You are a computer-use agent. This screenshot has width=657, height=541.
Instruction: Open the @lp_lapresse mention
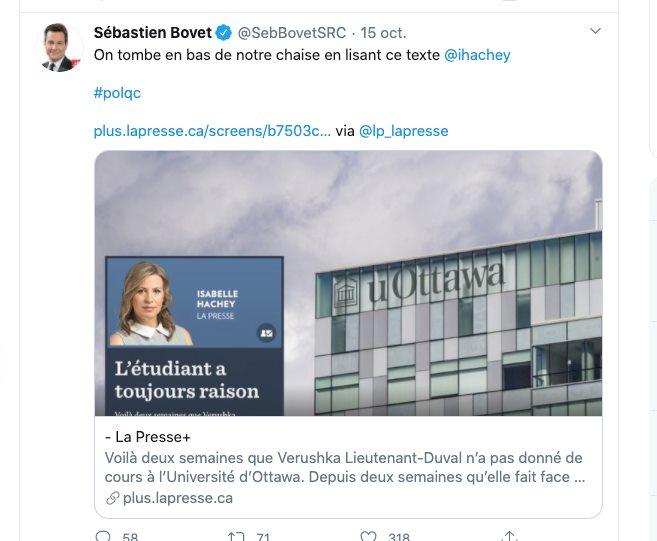[404, 131]
